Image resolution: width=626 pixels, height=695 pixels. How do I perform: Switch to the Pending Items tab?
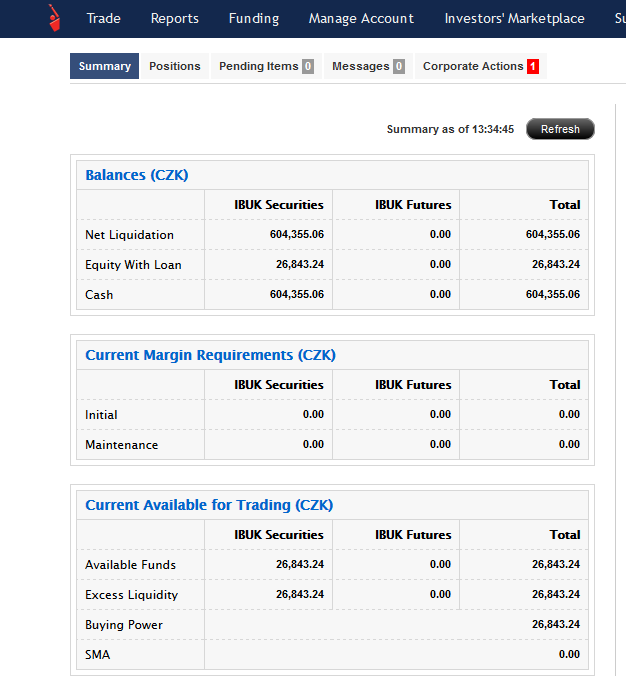pos(258,66)
